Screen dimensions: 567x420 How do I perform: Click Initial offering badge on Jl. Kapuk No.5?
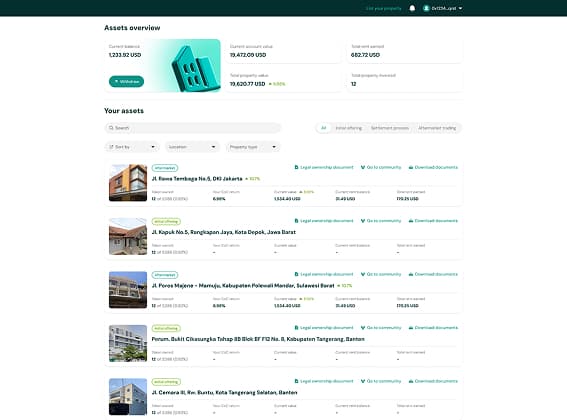coord(166,221)
